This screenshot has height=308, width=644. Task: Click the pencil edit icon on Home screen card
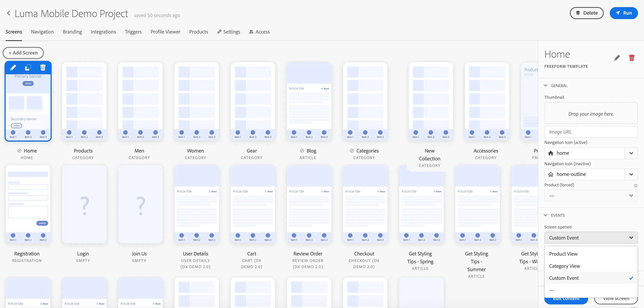point(13,67)
